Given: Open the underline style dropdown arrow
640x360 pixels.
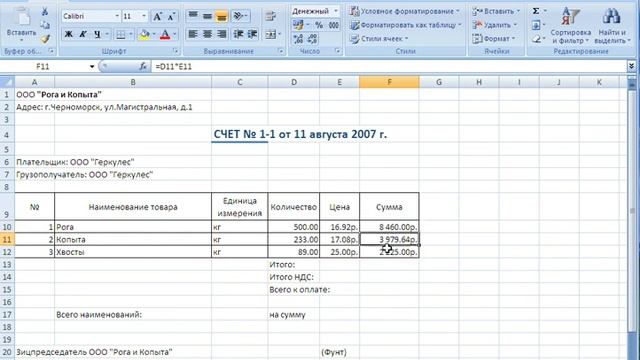Looking at the screenshot, I should pyautogui.click(x=107, y=35).
